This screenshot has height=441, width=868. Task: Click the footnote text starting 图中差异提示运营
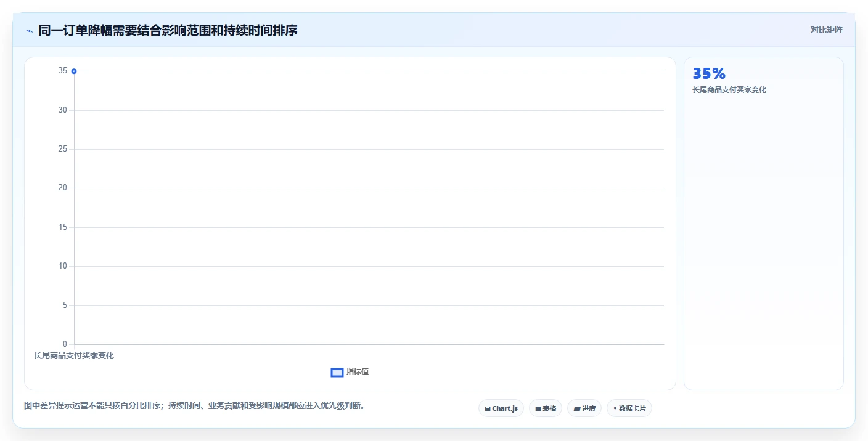(x=194, y=405)
